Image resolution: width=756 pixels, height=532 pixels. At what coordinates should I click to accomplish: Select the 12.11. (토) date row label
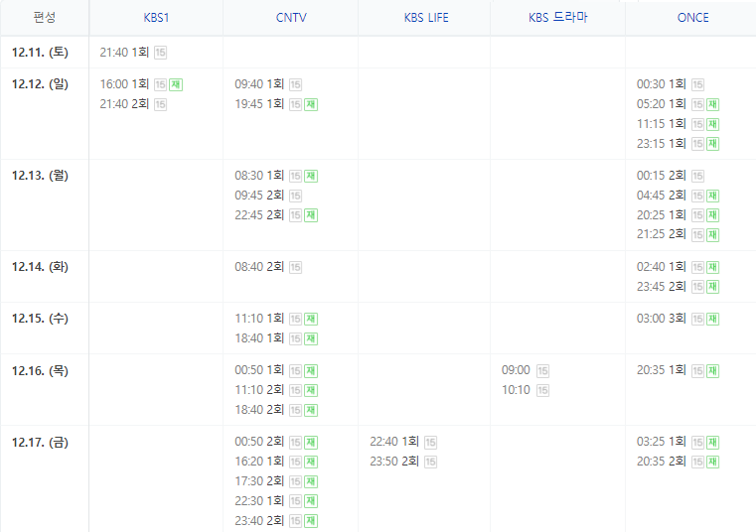pos(40,52)
